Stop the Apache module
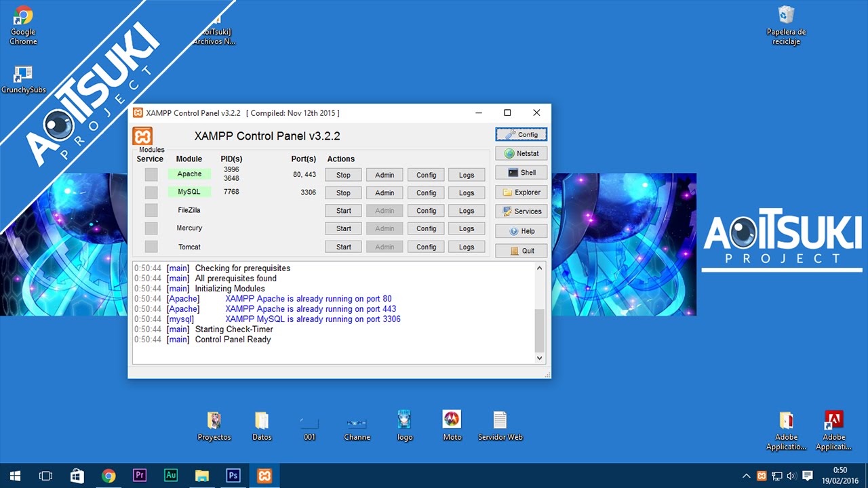The image size is (868, 488). coord(344,175)
